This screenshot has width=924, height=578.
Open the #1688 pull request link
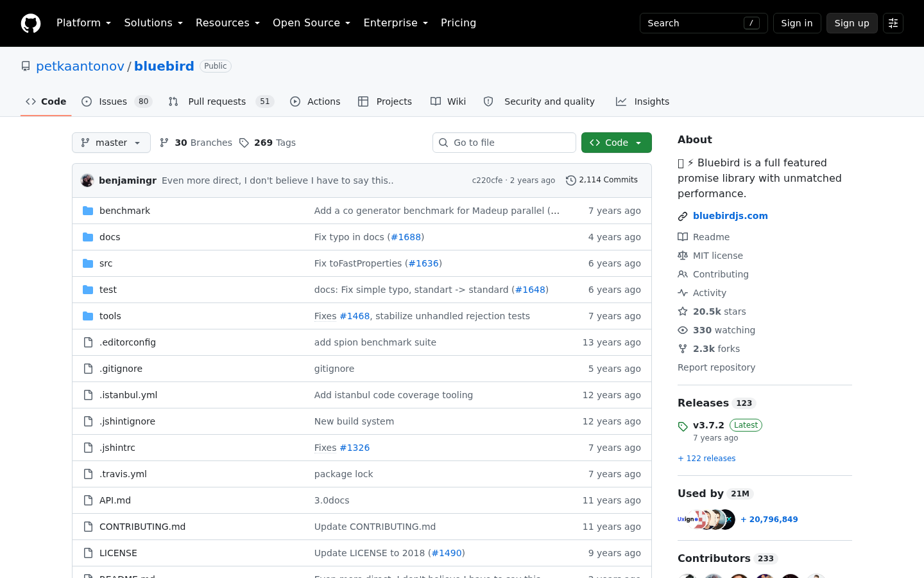(x=406, y=237)
